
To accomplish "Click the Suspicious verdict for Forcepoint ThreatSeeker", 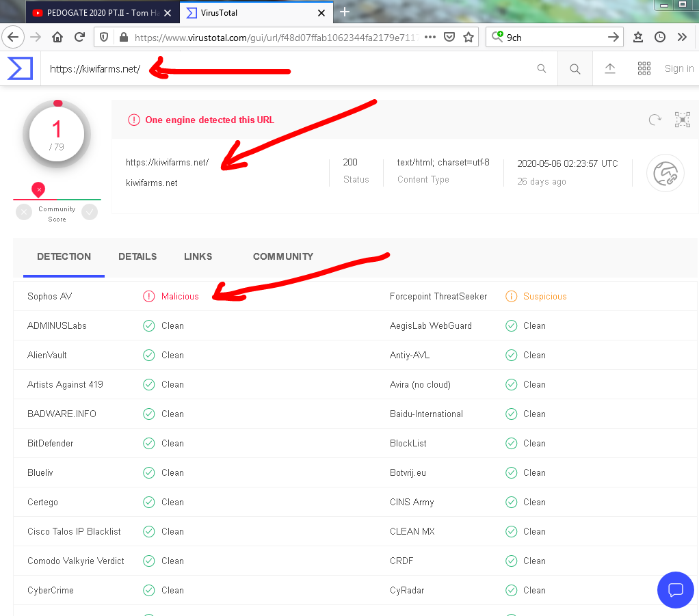I will pyautogui.click(x=544, y=297).
